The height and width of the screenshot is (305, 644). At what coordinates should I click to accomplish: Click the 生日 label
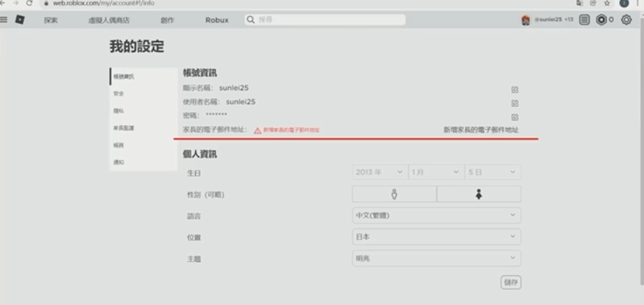(x=194, y=173)
